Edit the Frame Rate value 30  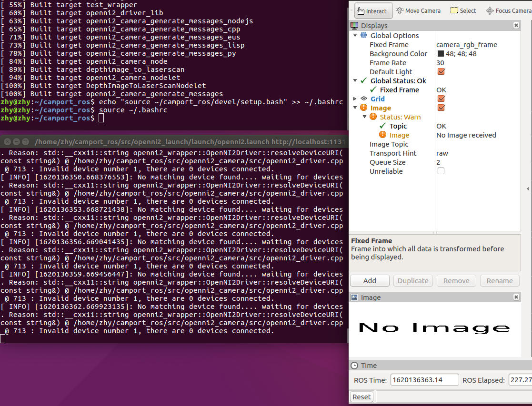click(440, 63)
